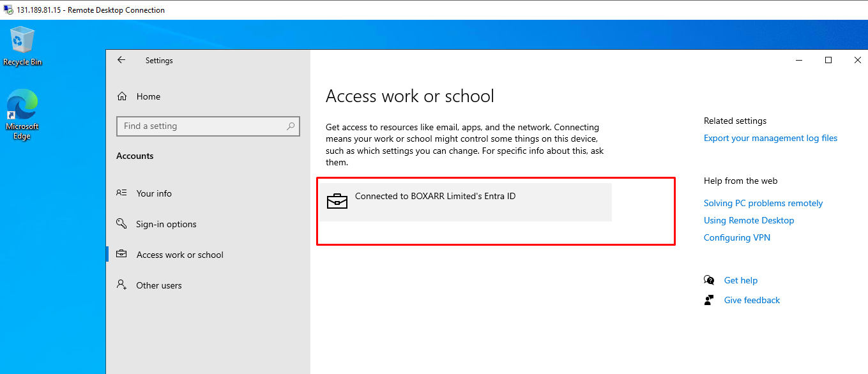Click the Get help chat icon
868x374 pixels.
click(709, 280)
